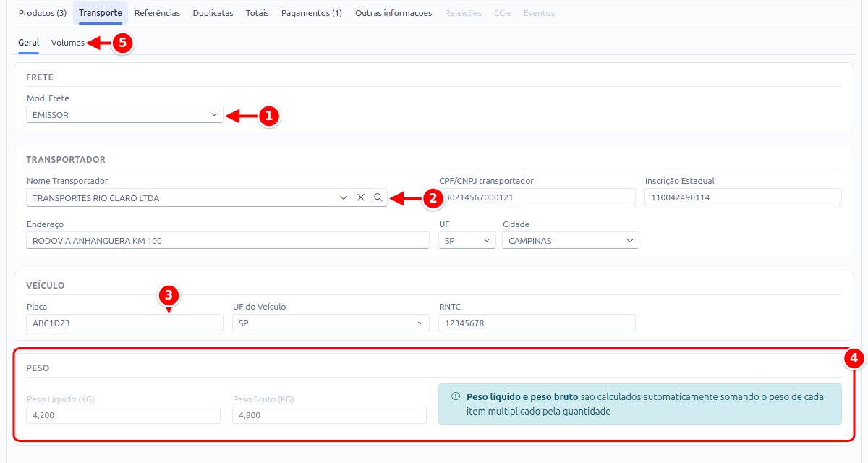Click the FRETE section heading

(40, 77)
